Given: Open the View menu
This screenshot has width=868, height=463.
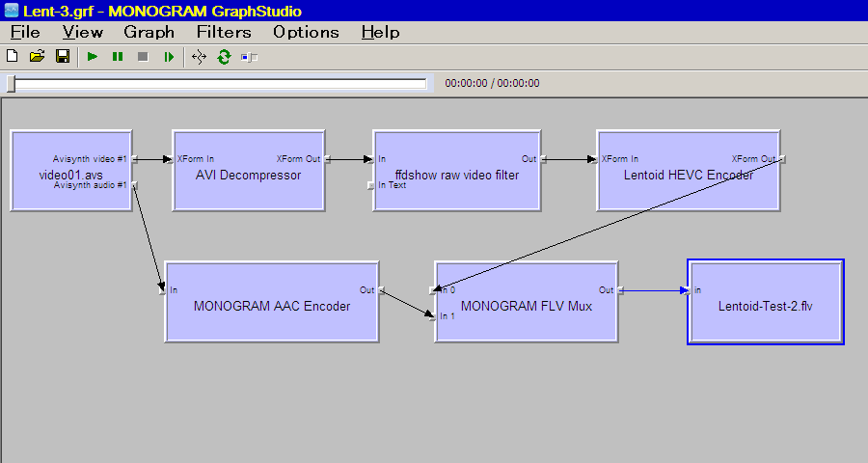Looking at the screenshot, I should (83, 32).
